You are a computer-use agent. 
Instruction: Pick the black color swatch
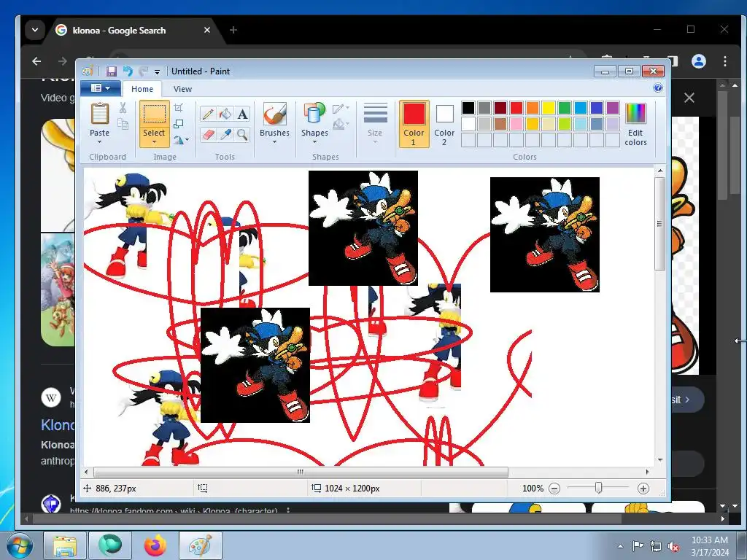coord(468,108)
